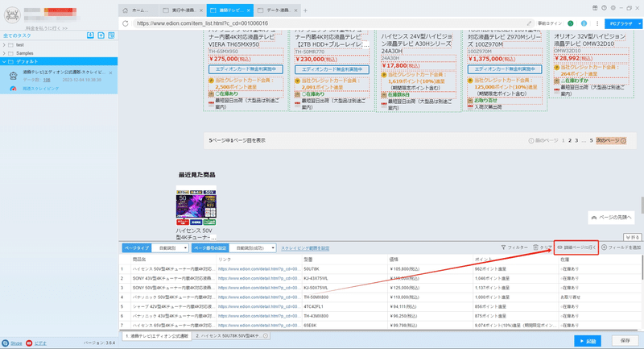Image resolution: width=644 pixels, height=349 pixels.
Task: Switch to the データ tab
Action: pyautogui.click(x=277, y=10)
